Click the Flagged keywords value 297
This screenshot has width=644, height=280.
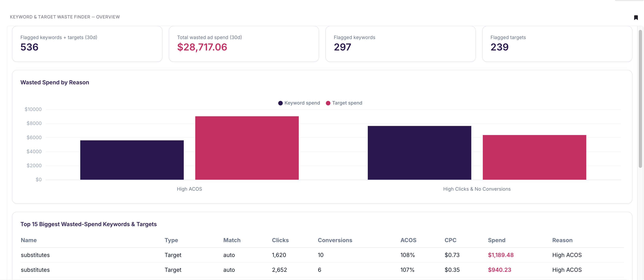pos(342,47)
